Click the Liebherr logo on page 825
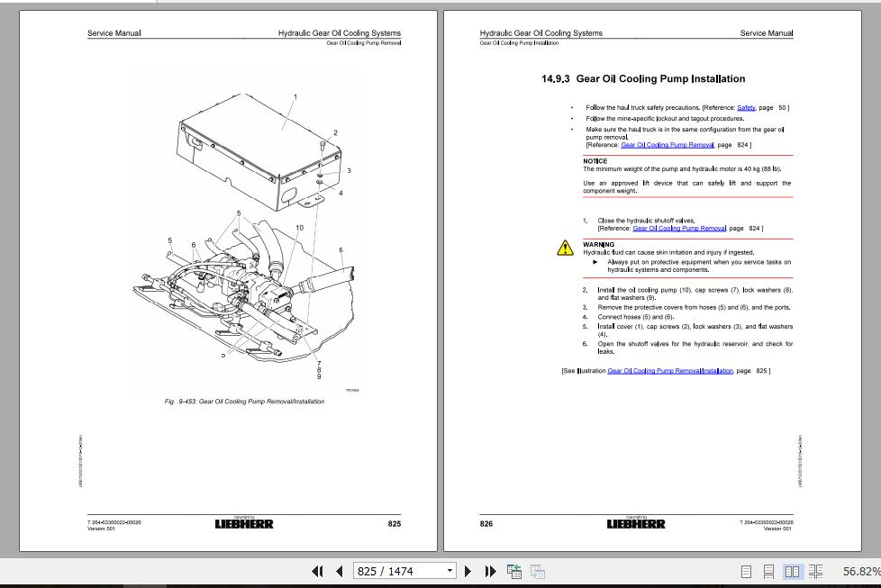 [x=244, y=523]
